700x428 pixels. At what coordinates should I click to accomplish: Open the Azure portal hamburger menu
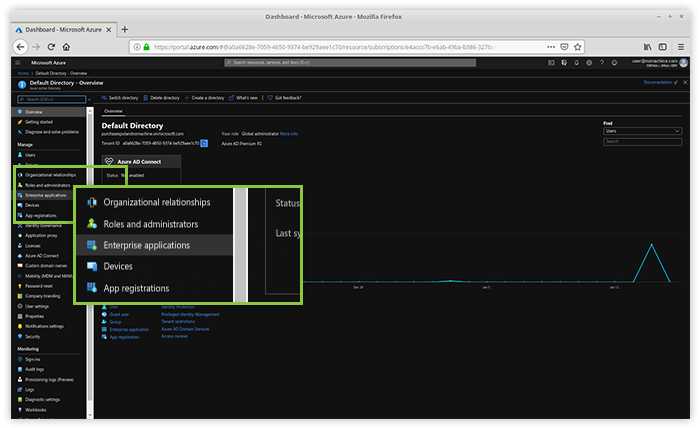18,63
